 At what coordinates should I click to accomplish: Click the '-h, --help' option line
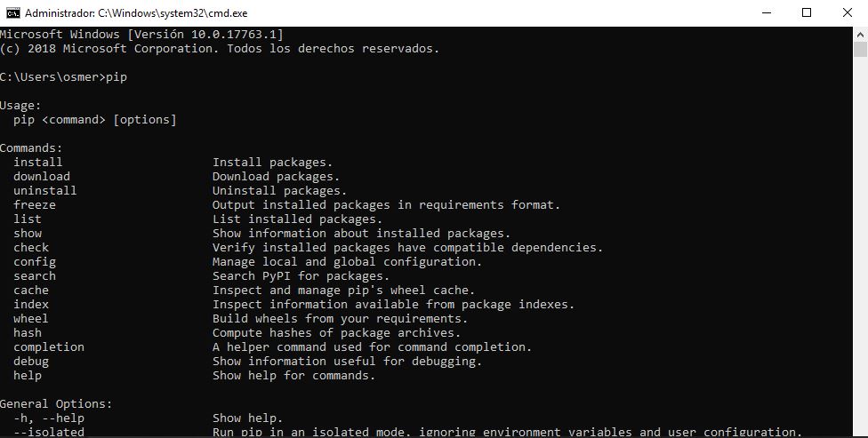point(49,418)
